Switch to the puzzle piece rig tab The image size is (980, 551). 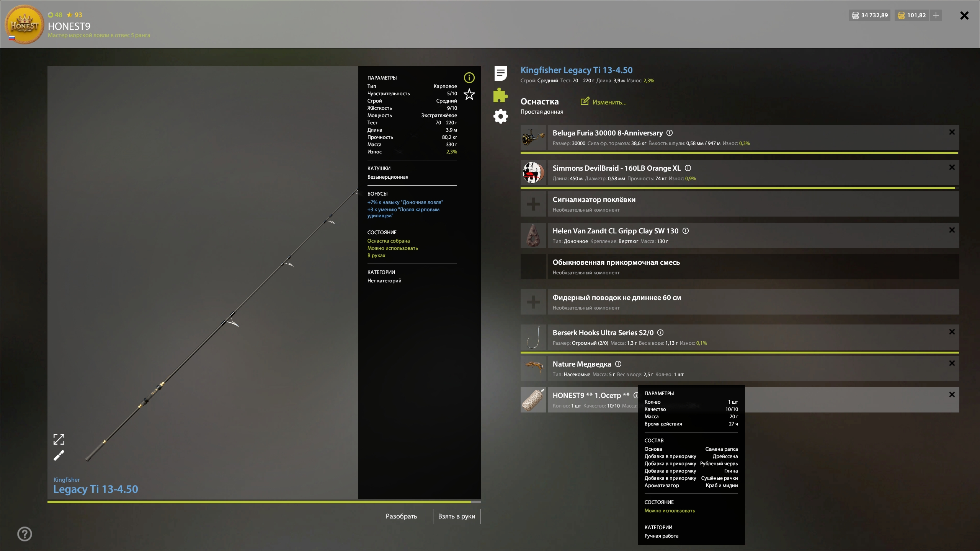click(x=500, y=95)
